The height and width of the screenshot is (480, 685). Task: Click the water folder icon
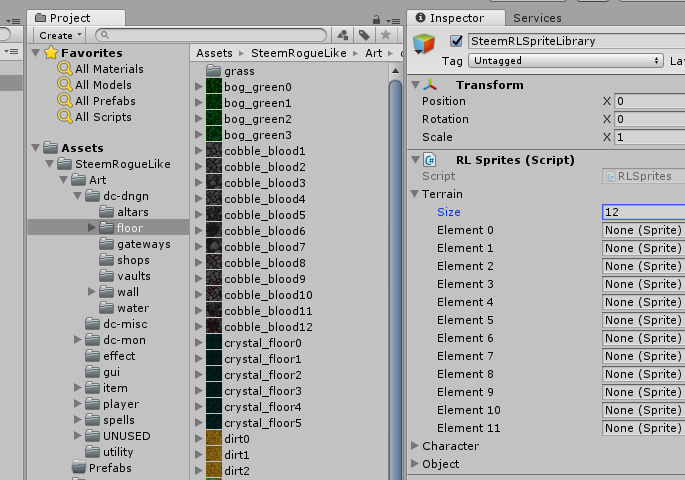tap(107, 308)
